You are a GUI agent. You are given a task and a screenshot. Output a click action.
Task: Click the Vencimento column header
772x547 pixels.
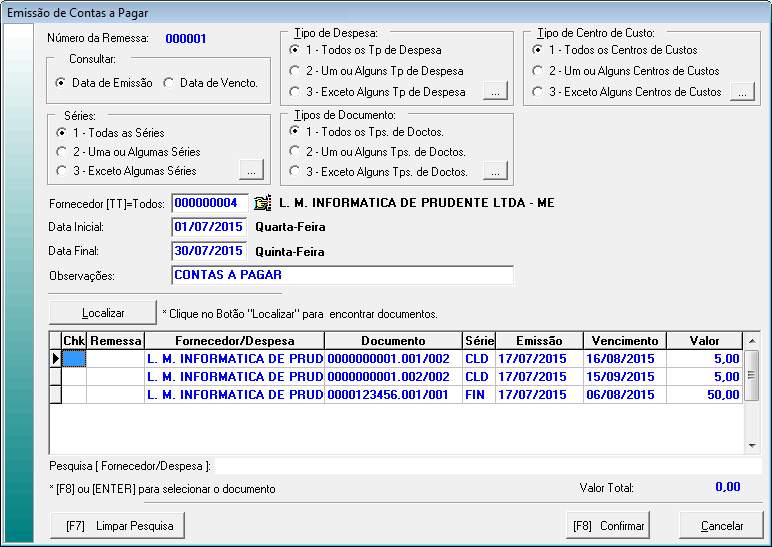[x=624, y=341]
